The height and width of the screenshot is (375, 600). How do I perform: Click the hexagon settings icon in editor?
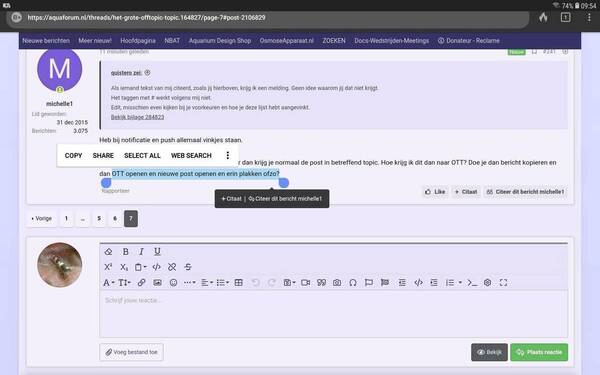coord(488,283)
